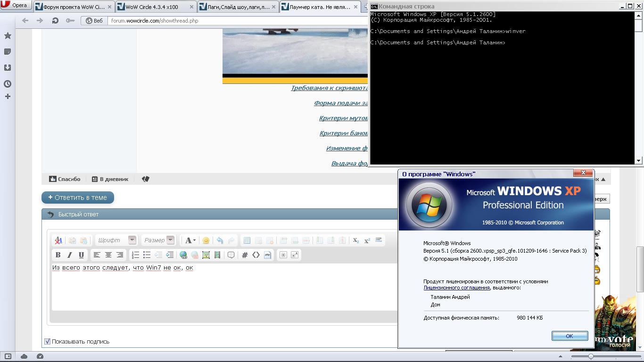
Task: Open the Форма подачи link
Action: [x=341, y=103]
